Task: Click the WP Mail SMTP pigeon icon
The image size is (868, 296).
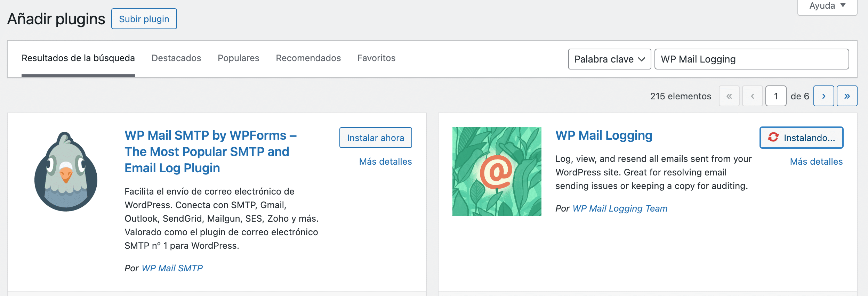Action: coord(66,172)
